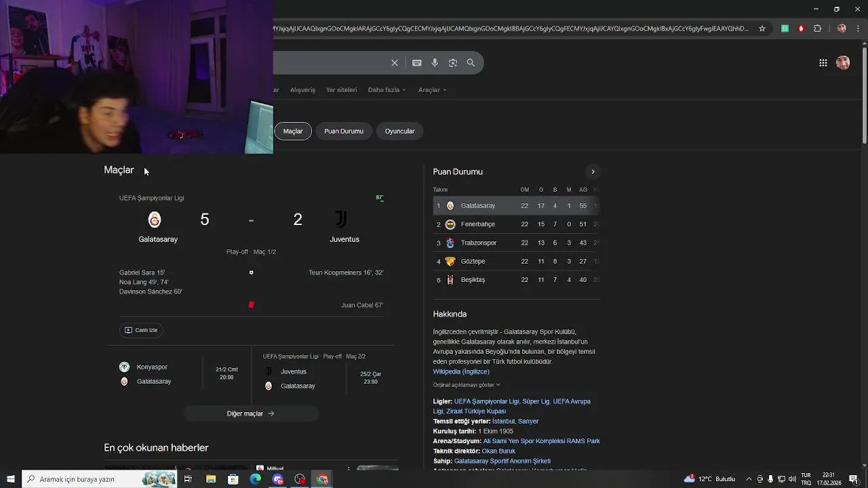Start a voice search with the microphone
Screen dimensions: 868x488
coord(435,63)
